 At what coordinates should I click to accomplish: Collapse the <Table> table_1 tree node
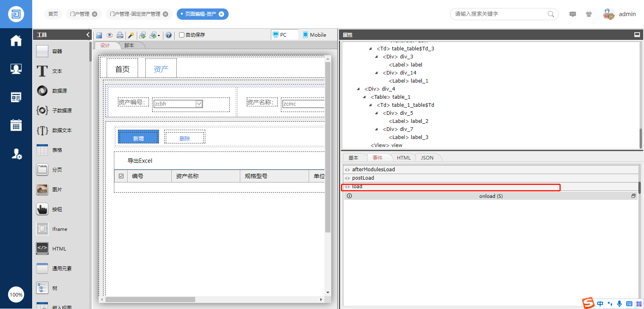click(x=364, y=97)
